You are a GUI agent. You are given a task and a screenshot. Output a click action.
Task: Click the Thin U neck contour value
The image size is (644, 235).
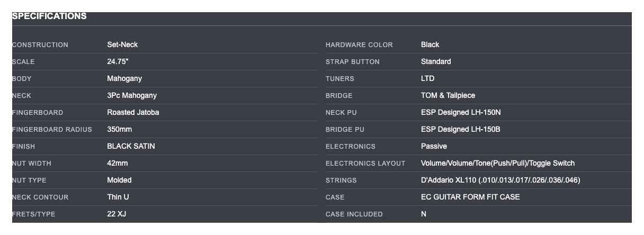pyautogui.click(x=118, y=197)
